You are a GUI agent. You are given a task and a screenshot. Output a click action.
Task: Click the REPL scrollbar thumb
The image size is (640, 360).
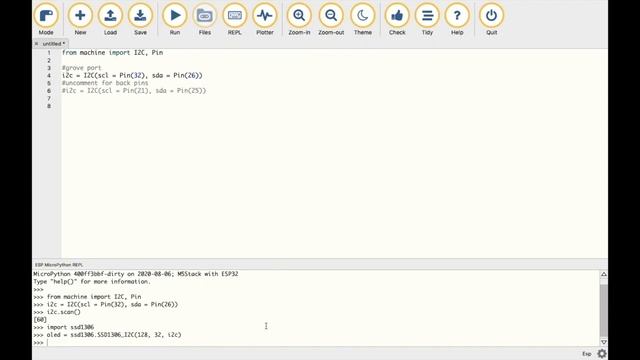click(x=604, y=309)
